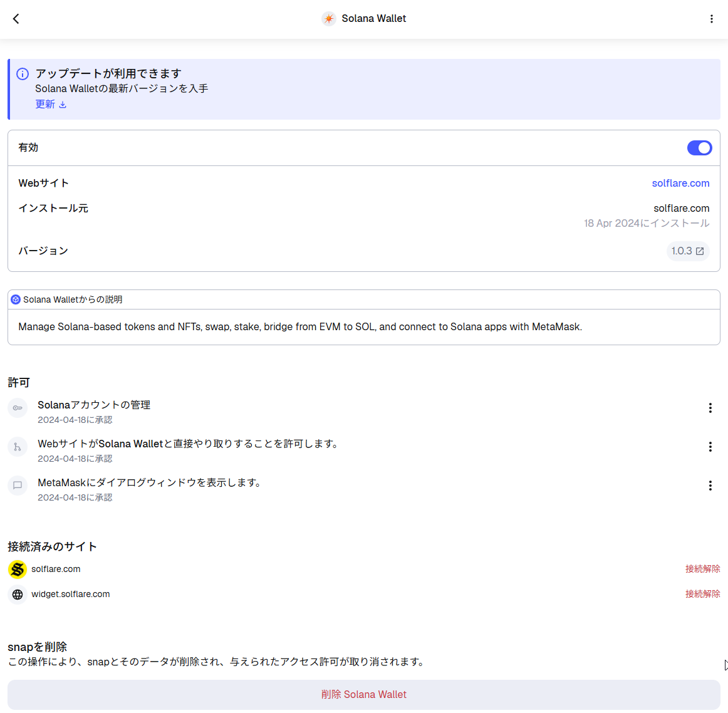Click the info icon in update banner
The image size is (728, 713).
point(23,74)
